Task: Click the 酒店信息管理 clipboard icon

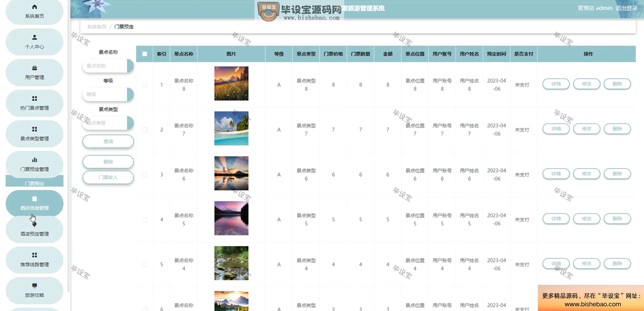Action: click(35, 199)
